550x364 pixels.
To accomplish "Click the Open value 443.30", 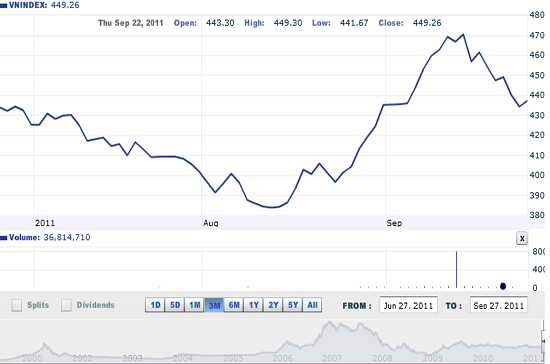I will pos(220,23).
